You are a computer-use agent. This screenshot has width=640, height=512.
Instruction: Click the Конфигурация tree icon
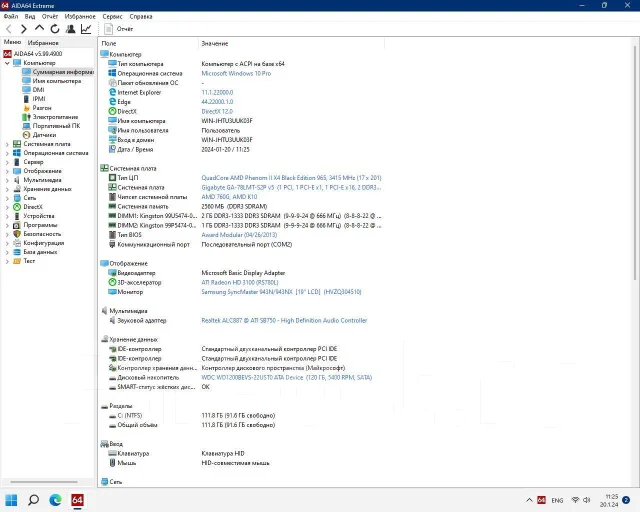pyautogui.click(x=17, y=243)
